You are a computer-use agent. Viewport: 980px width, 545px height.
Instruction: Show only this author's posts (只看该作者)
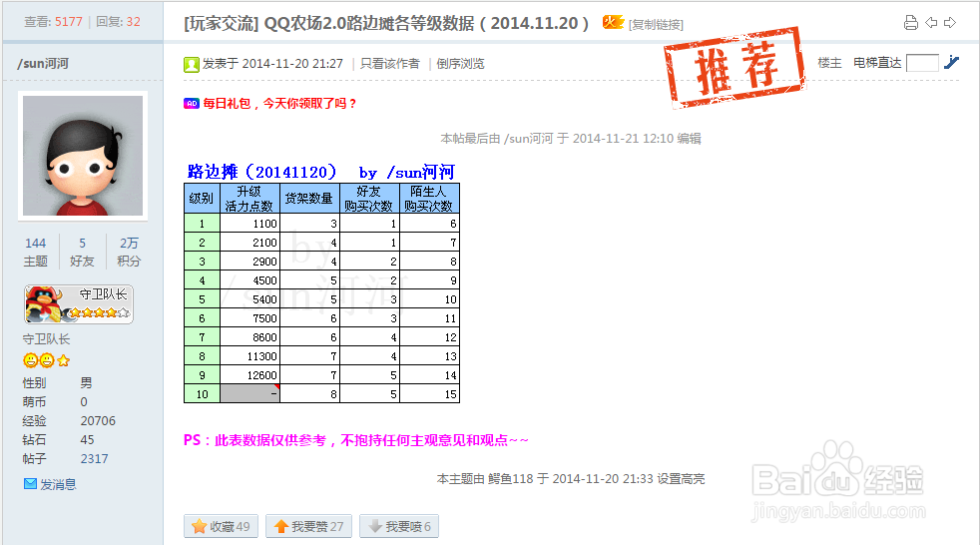pyautogui.click(x=389, y=64)
